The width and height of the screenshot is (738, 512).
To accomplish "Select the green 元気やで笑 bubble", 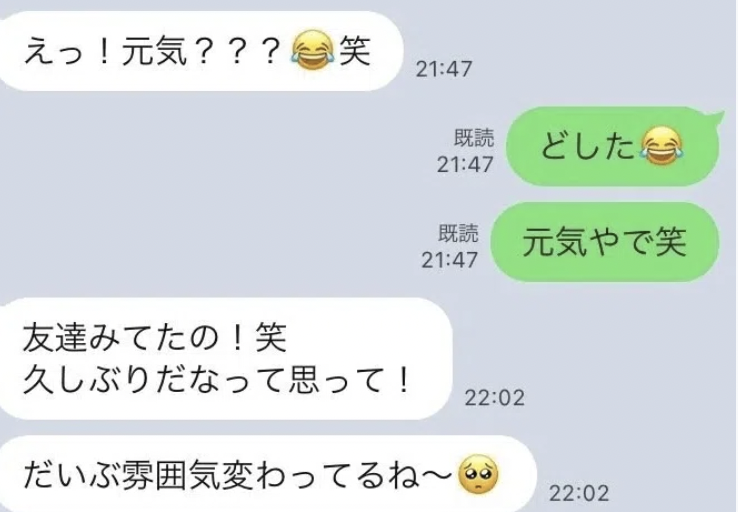I will point(605,242).
